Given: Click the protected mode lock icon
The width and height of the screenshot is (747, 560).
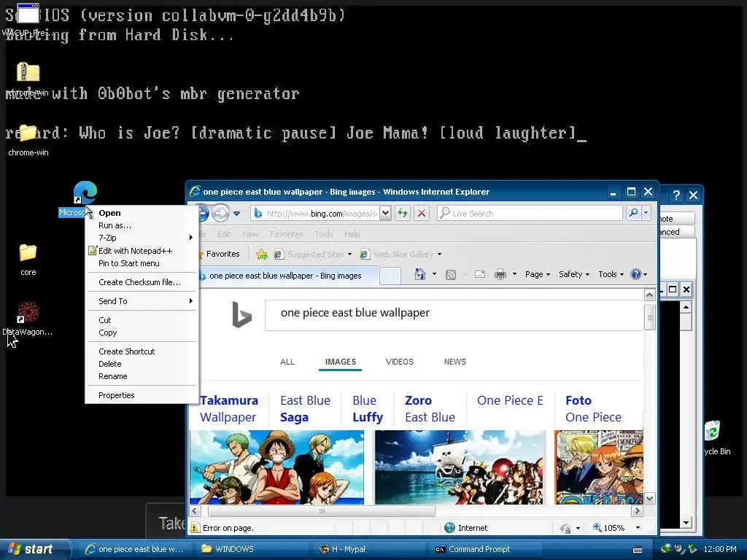Looking at the screenshot, I should coord(565,528).
